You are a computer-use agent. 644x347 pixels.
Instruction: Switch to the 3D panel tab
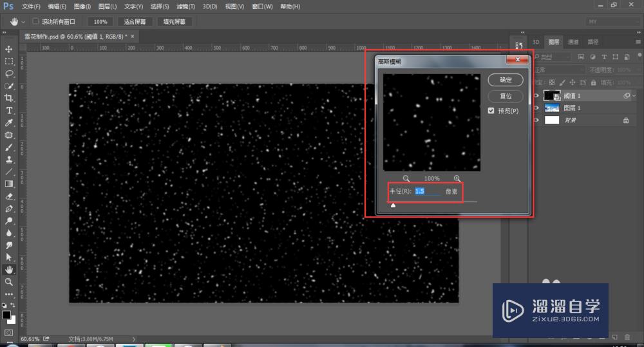pos(536,42)
